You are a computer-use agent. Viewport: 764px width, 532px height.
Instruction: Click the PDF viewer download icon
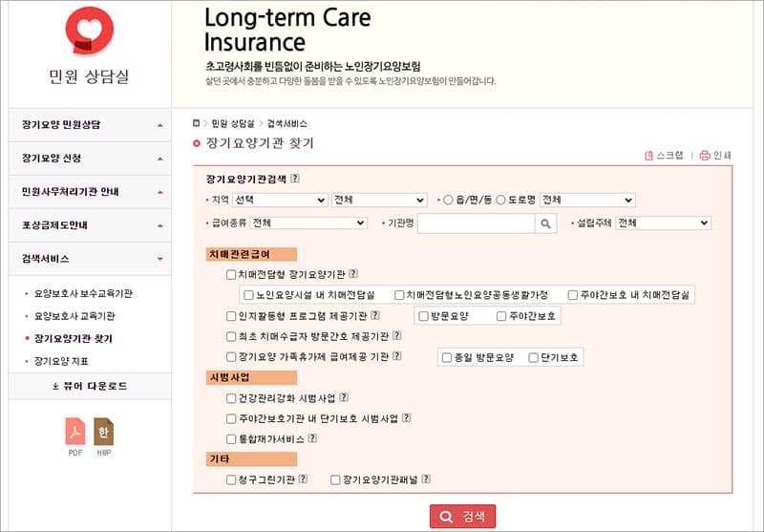pyautogui.click(x=74, y=435)
